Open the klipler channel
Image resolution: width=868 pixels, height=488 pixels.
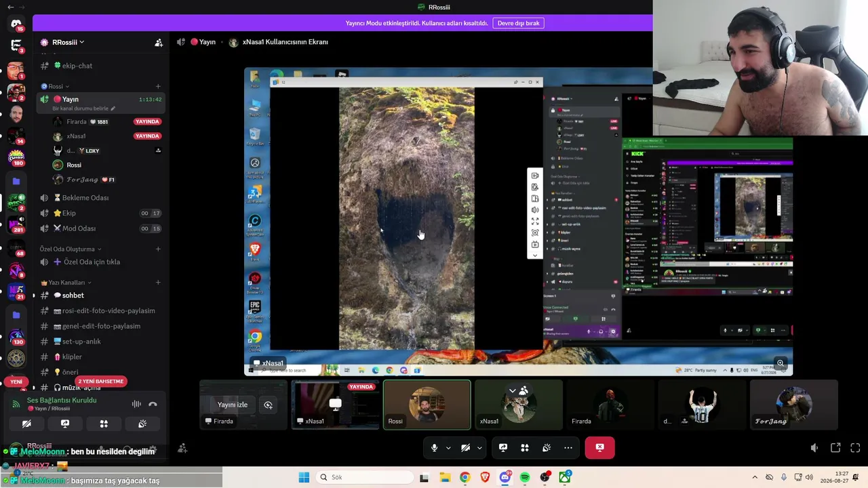tap(101, 357)
